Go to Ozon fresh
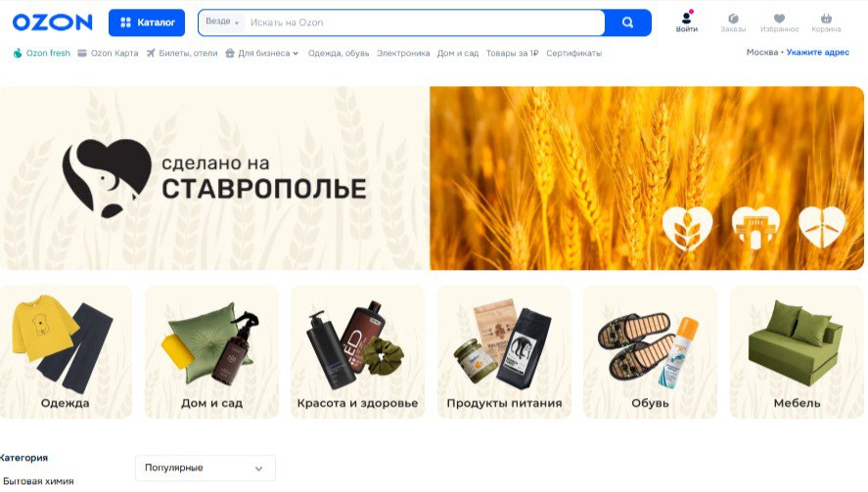Image resolution: width=868 pixels, height=492 pixels. click(x=41, y=53)
